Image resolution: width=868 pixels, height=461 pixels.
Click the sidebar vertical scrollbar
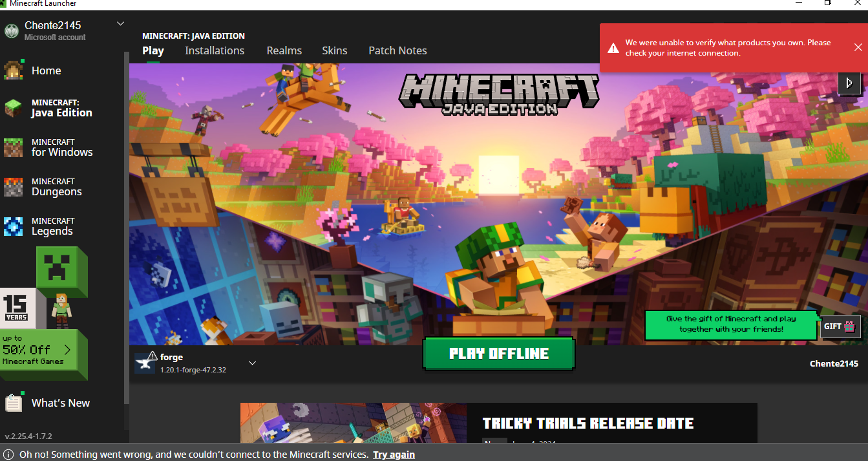click(127, 226)
